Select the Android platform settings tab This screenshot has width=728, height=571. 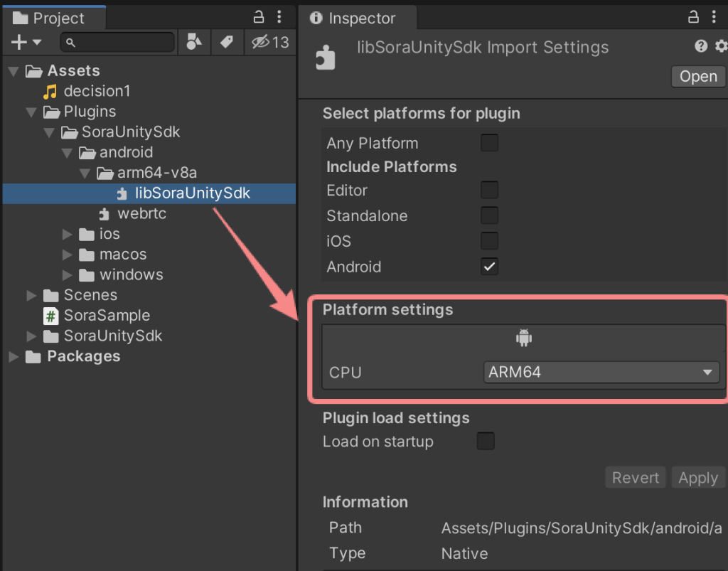(524, 338)
